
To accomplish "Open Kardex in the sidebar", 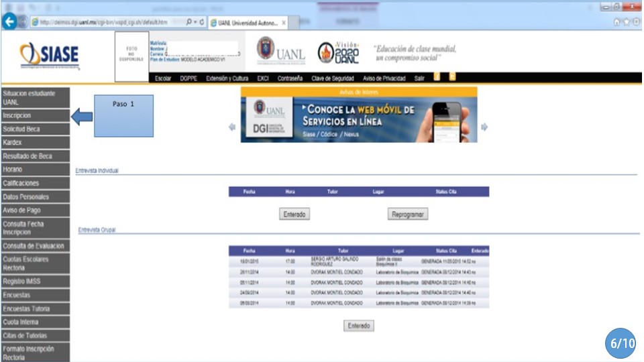I will click(x=36, y=142).
